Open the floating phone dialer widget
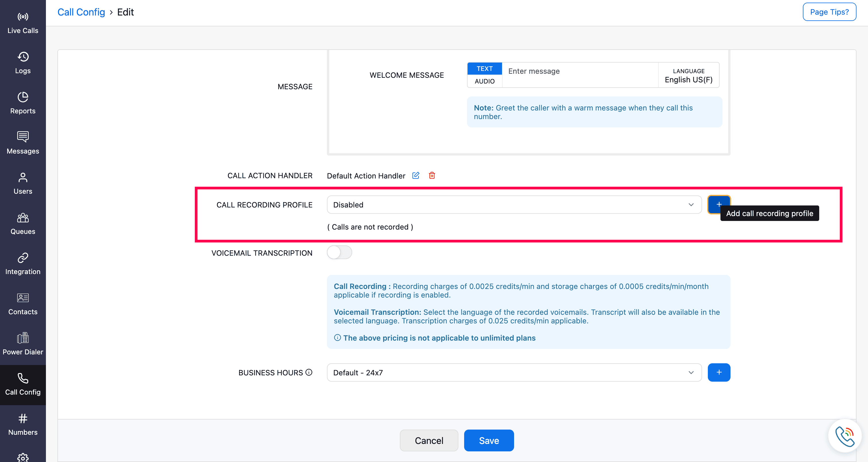 click(844, 436)
